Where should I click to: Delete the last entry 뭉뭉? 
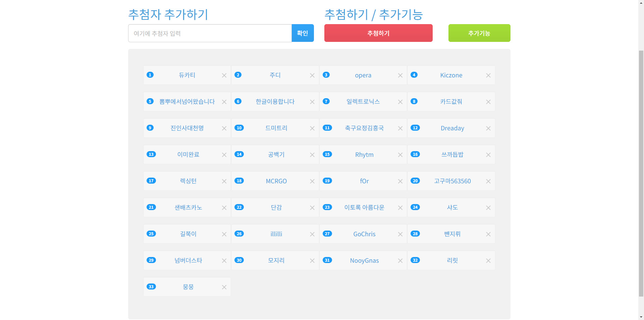(224, 287)
